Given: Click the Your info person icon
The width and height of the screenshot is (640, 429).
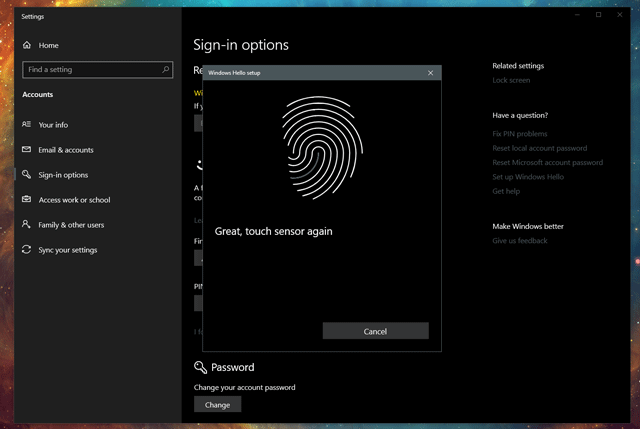Looking at the screenshot, I should click(27, 125).
